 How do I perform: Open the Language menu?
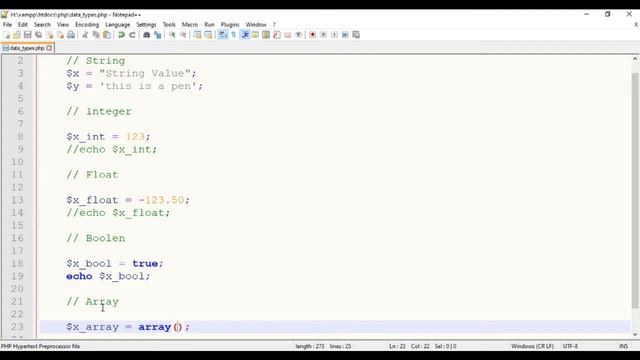pos(118,24)
